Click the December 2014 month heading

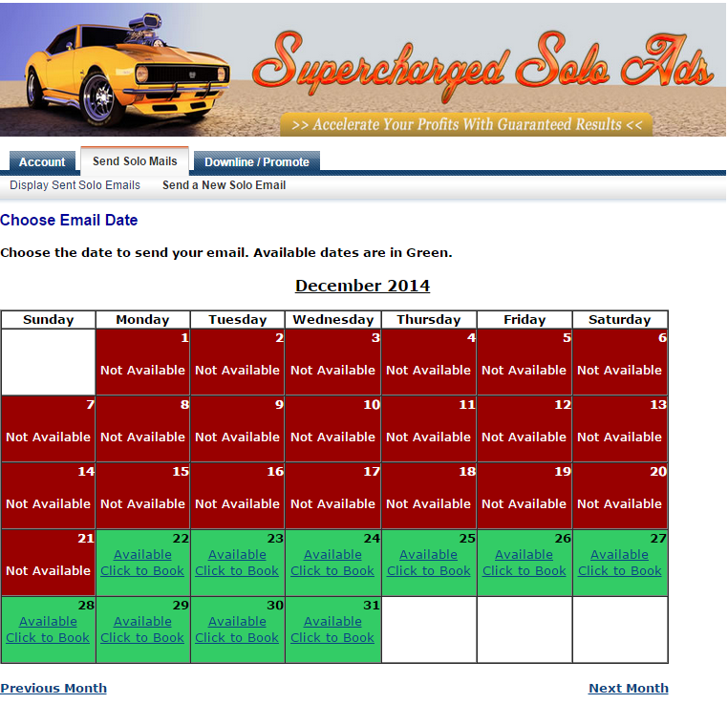tap(363, 286)
